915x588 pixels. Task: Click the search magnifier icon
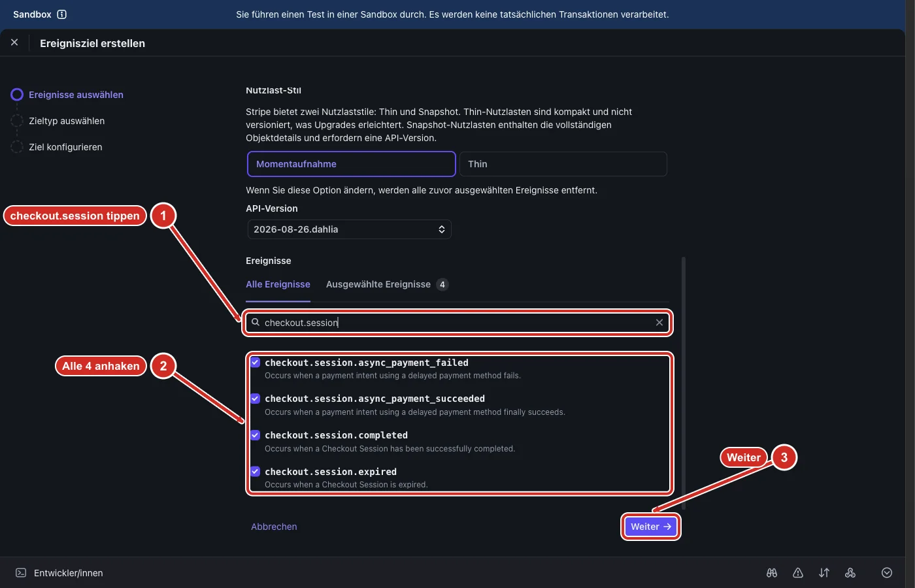click(x=256, y=322)
